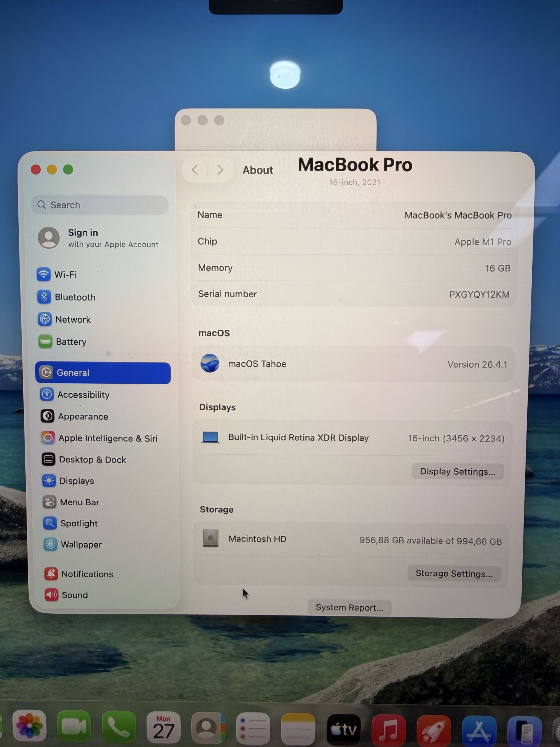Open Battery settings
Image resolution: width=560 pixels, height=747 pixels.
click(x=63, y=341)
